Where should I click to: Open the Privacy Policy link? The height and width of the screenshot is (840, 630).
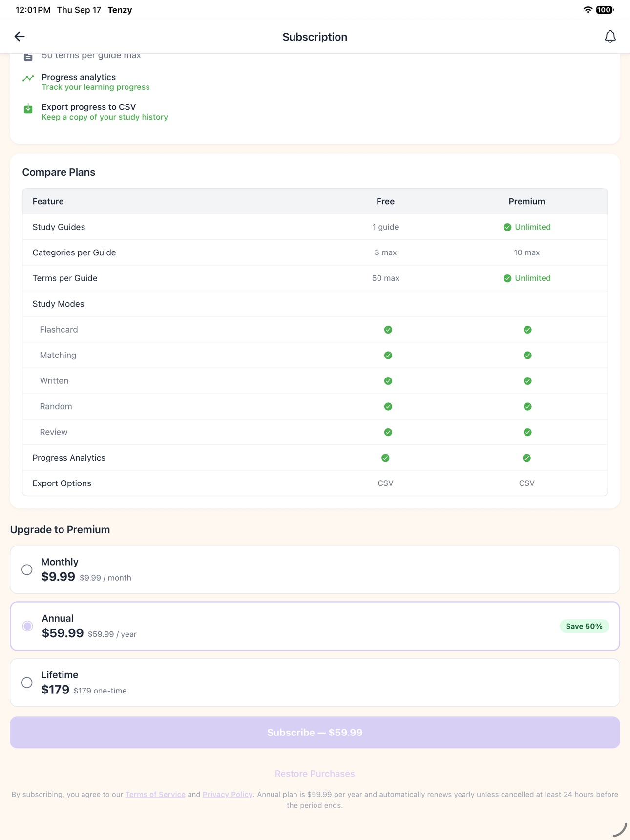[x=228, y=795]
